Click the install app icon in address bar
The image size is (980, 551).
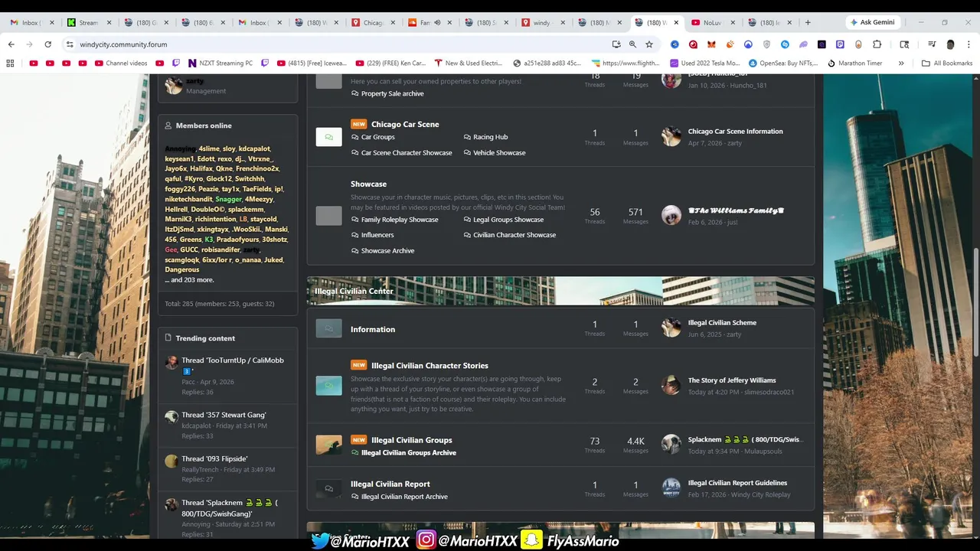pos(616,44)
